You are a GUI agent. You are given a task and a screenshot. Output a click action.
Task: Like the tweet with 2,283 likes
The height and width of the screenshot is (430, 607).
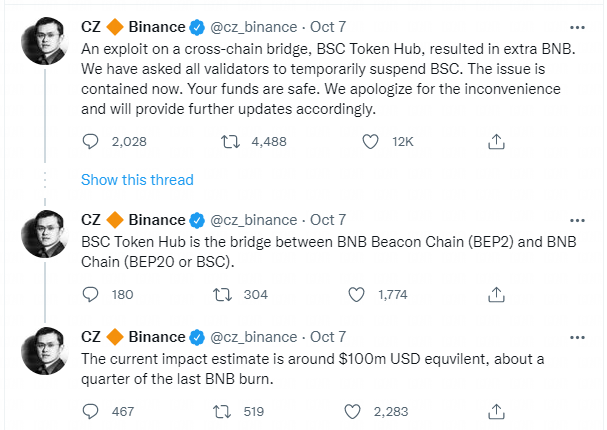[352, 410]
